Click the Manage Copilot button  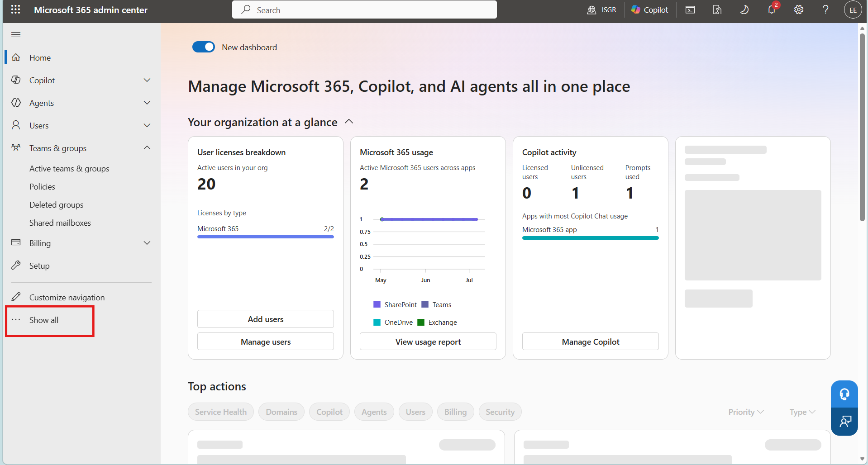click(x=591, y=342)
